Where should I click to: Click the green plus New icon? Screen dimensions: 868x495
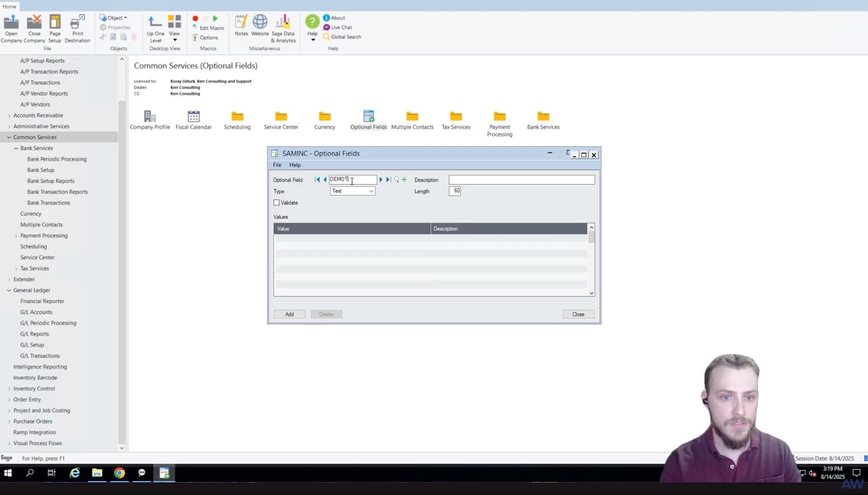(404, 180)
